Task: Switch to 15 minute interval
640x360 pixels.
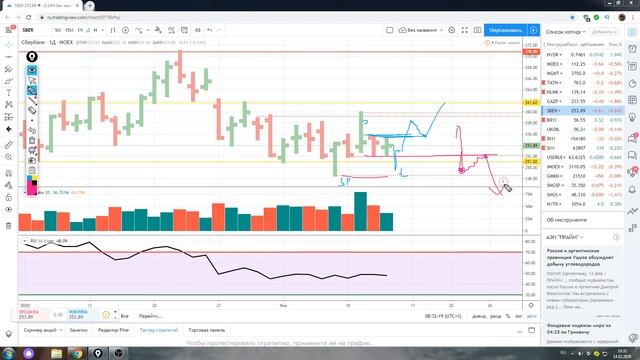Action: coord(69,30)
